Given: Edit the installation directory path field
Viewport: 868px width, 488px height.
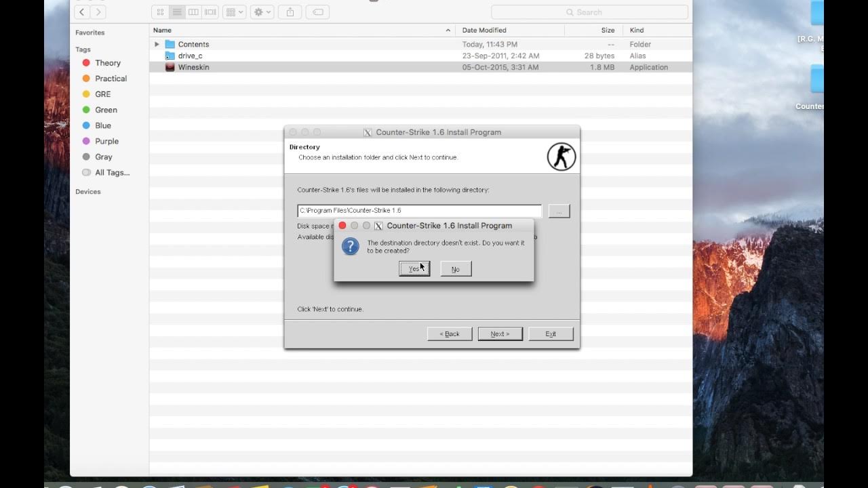Looking at the screenshot, I should click(420, 211).
